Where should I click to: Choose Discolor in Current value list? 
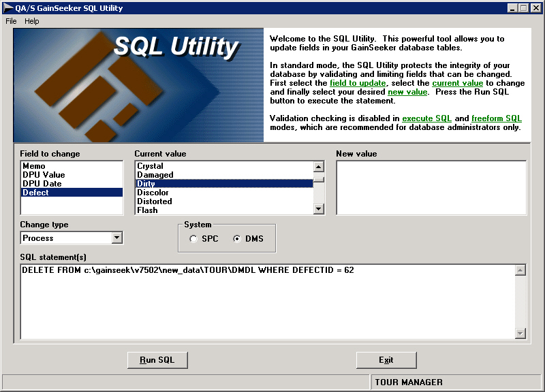153,193
